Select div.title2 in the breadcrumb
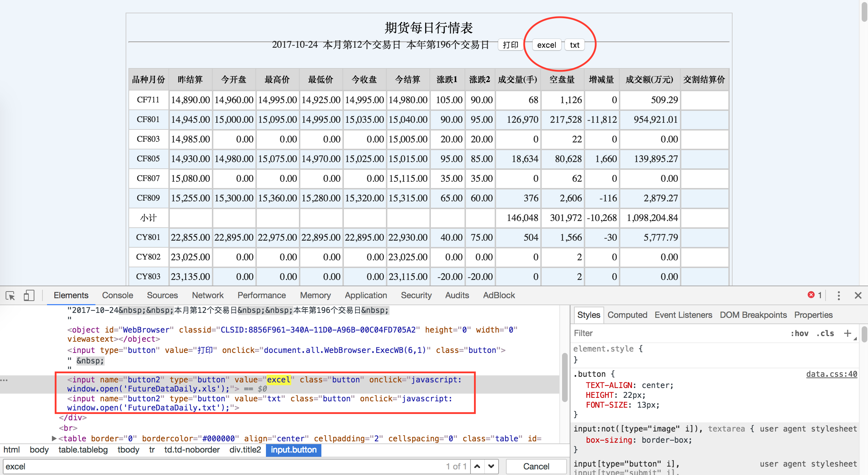 pyautogui.click(x=245, y=450)
